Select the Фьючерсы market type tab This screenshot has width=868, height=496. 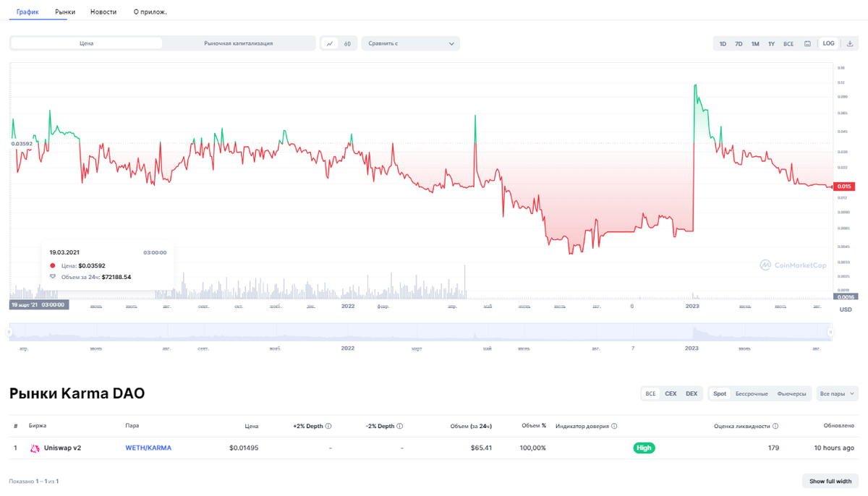coord(791,394)
